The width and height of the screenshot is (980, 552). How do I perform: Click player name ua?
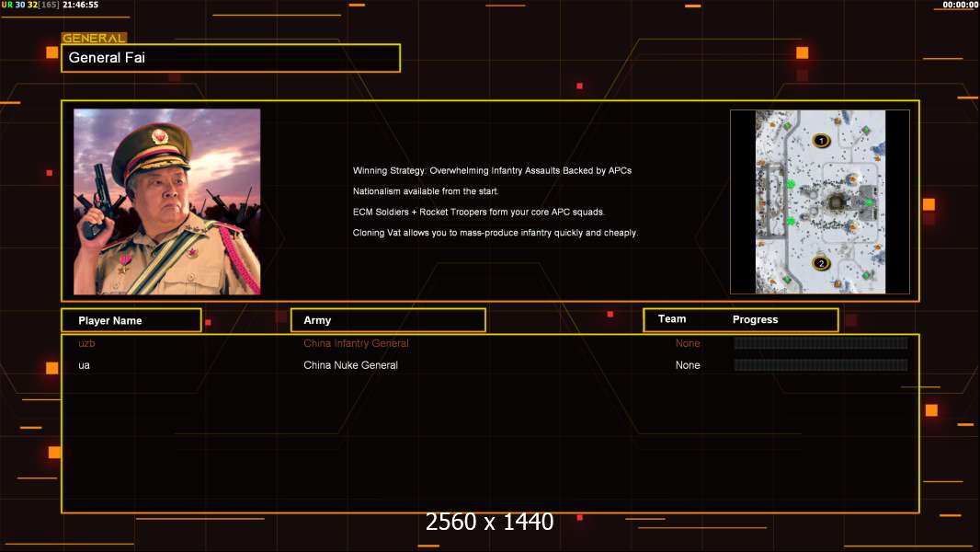pos(84,365)
